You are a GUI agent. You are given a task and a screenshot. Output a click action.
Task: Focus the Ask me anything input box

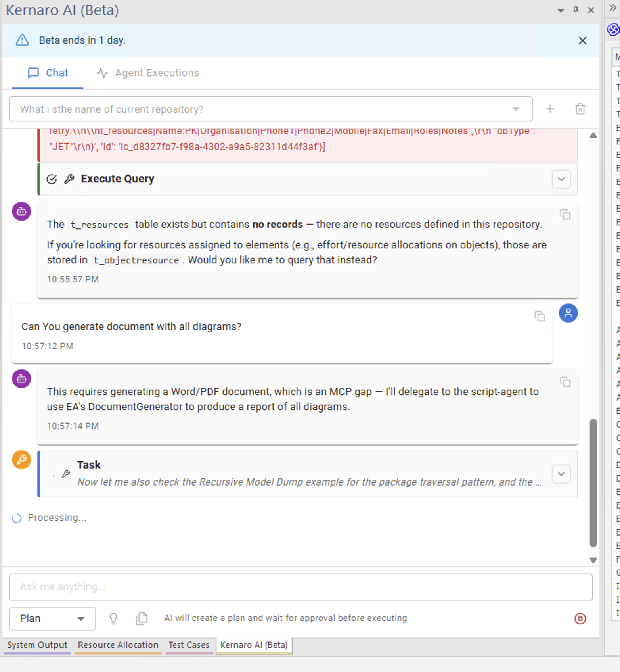[x=301, y=587]
